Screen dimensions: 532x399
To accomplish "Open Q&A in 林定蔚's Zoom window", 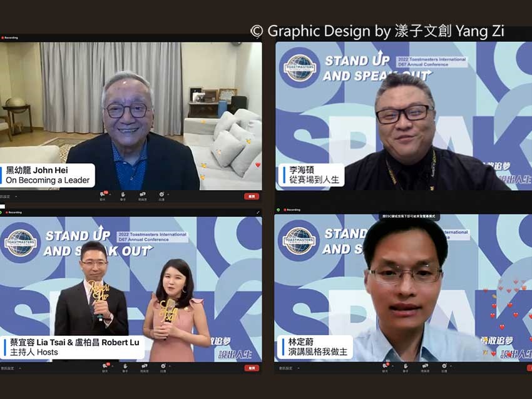I will [x=425, y=367].
